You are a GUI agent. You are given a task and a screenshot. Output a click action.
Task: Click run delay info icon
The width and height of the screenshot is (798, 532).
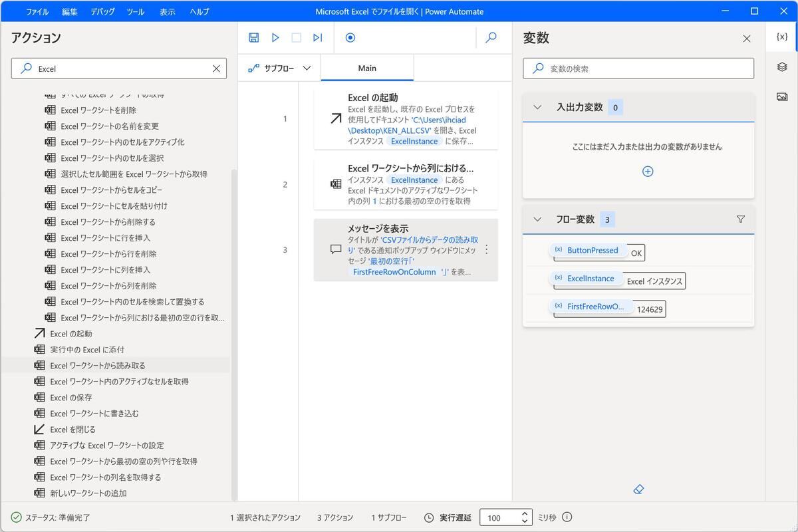click(567, 517)
